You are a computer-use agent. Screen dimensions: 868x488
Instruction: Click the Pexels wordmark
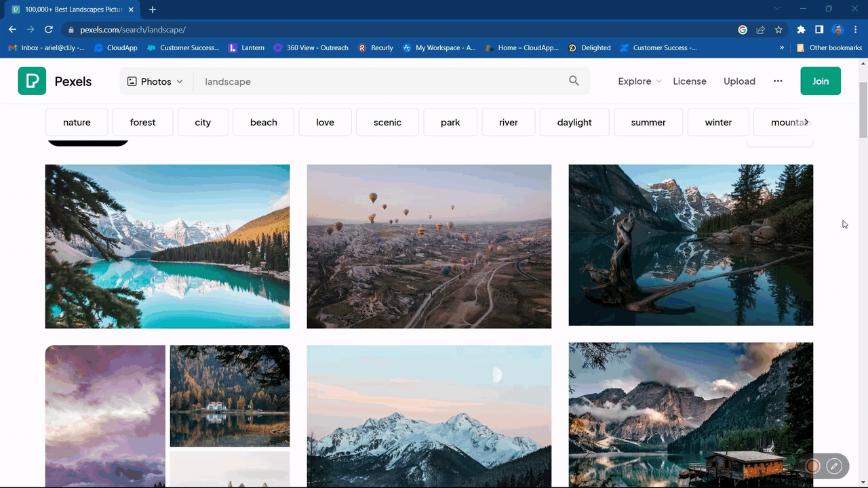coord(73,81)
